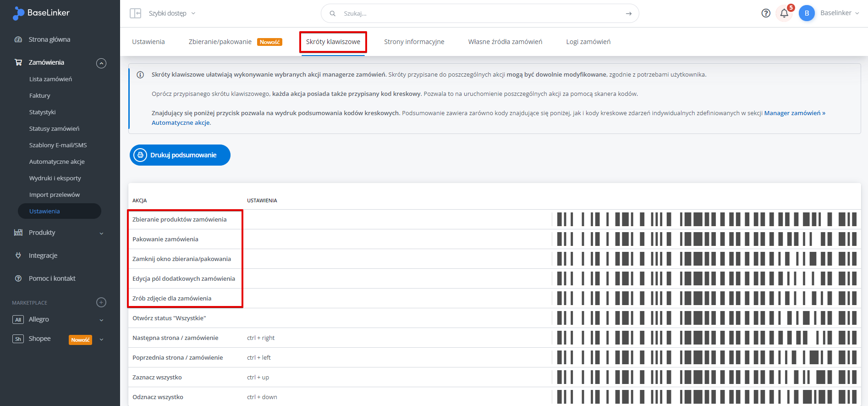The image size is (868, 406).
Task: Open the Strony informacyjne tab
Action: pyautogui.click(x=414, y=42)
